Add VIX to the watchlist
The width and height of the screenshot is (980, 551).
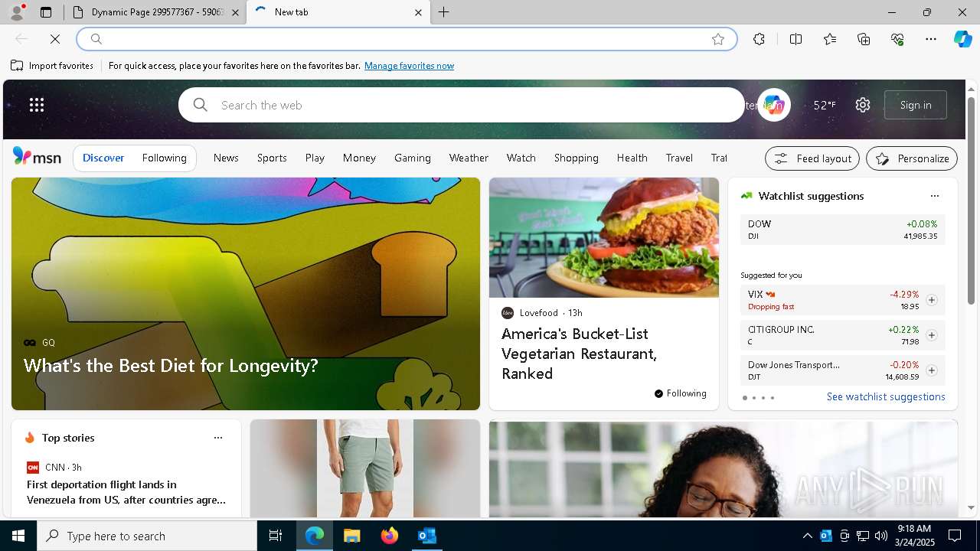pyautogui.click(x=932, y=300)
